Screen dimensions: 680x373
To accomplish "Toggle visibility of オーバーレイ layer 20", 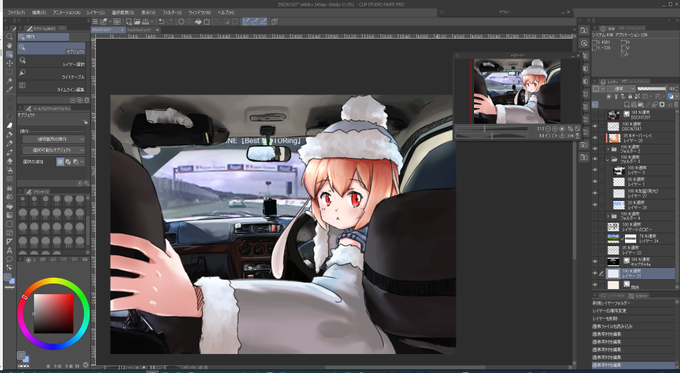I will [595, 138].
